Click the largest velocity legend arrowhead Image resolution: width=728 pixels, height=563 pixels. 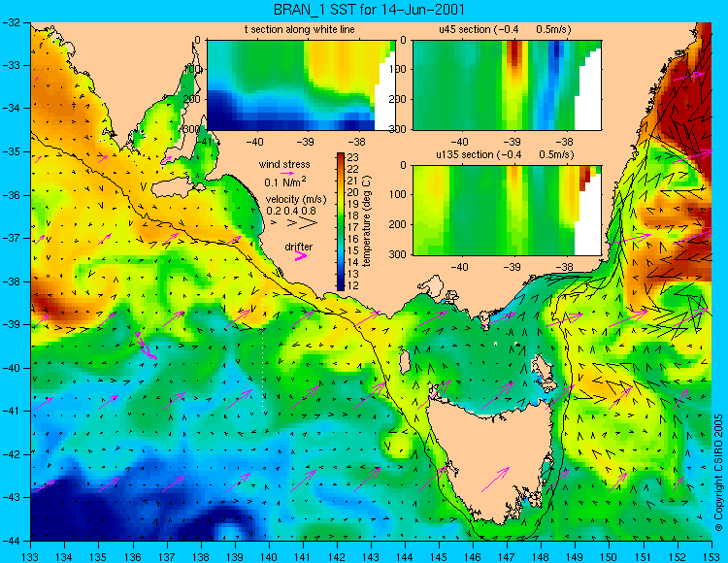pos(308,223)
